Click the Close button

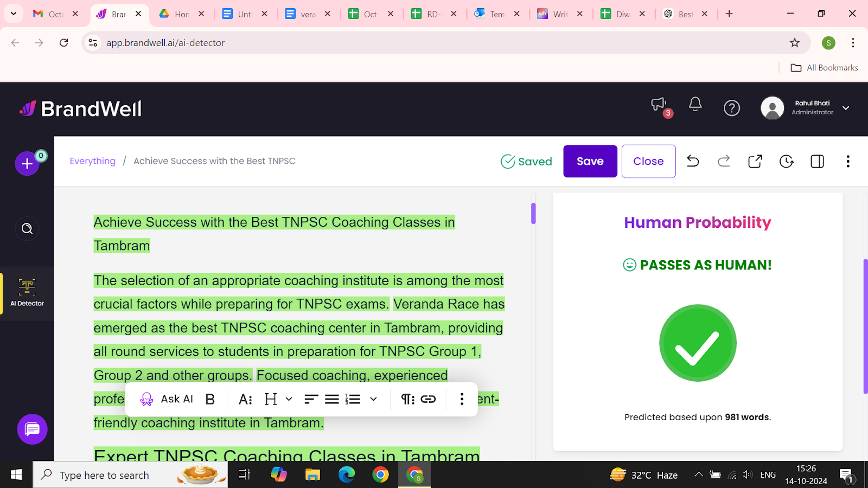coord(648,161)
